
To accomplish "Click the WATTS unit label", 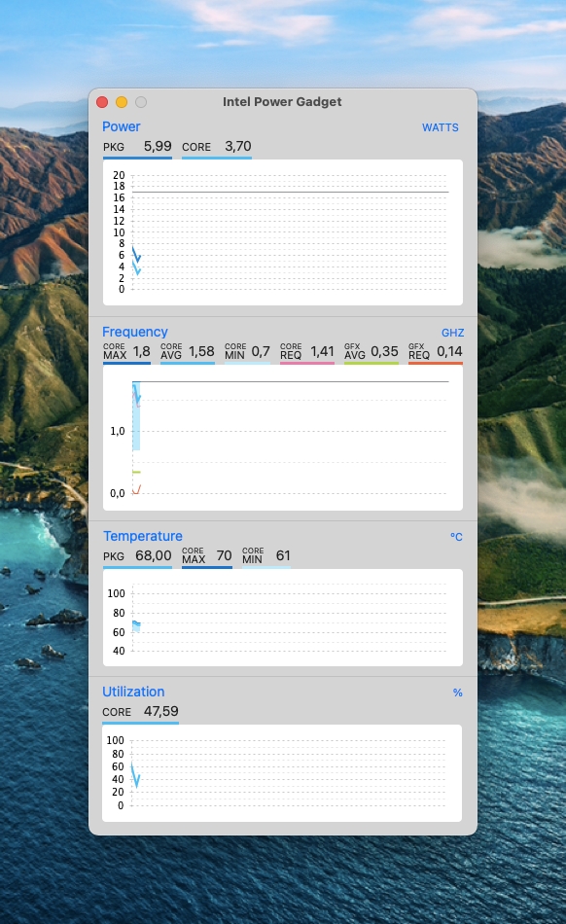I will pyautogui.click(x=440, y=127).
